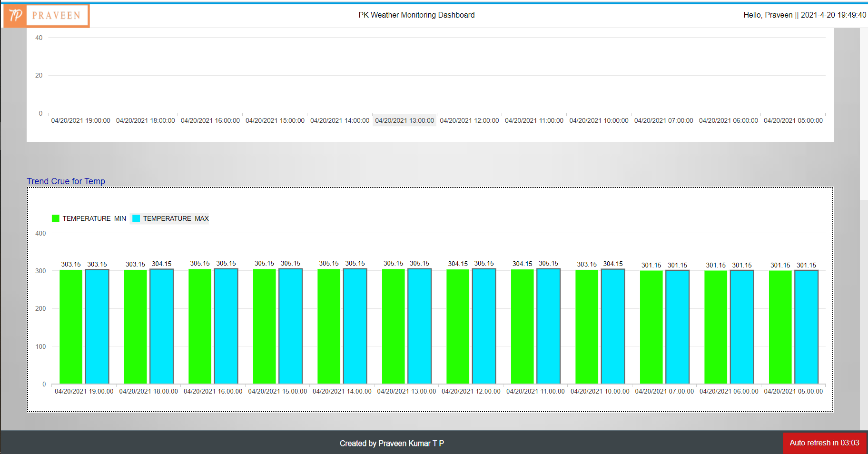Click 04/20/2021 16:00:00 label in temp chart
This screenshot has height=454, width=868.
point(213,391)
